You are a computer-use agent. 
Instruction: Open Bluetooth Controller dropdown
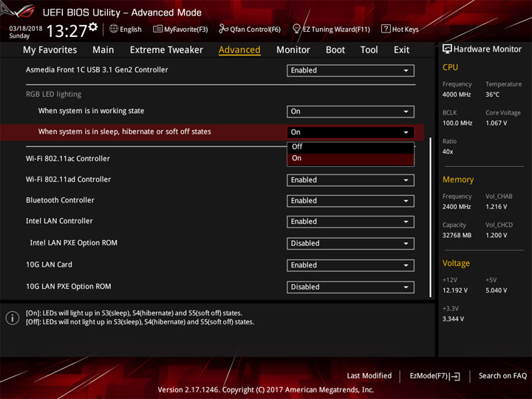(x=350, y=200)
